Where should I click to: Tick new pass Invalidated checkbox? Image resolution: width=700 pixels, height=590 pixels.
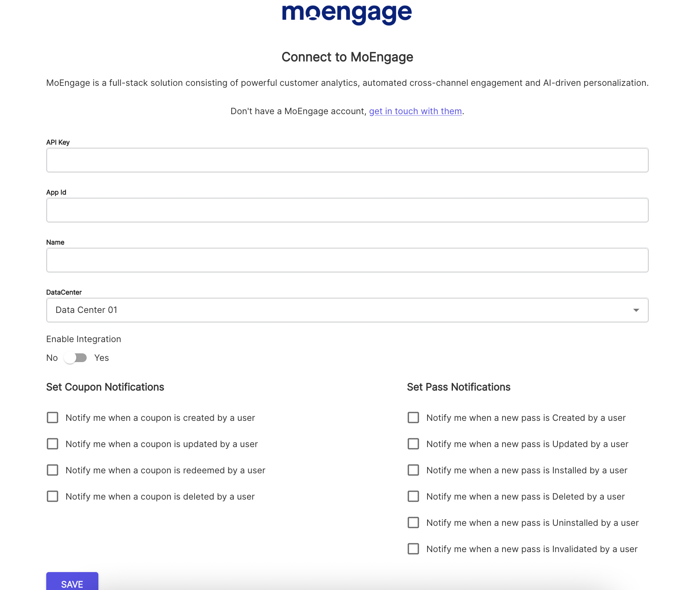tap(413, 549)
